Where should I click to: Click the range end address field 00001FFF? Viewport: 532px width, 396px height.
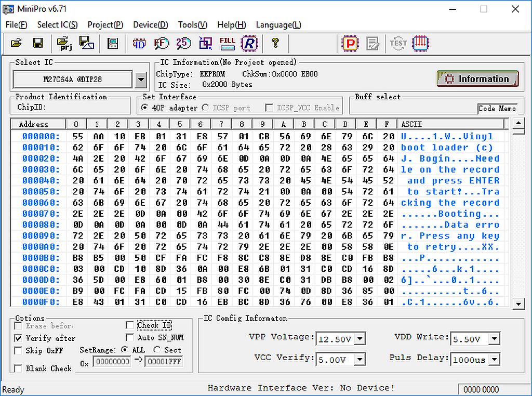[164, 362]
